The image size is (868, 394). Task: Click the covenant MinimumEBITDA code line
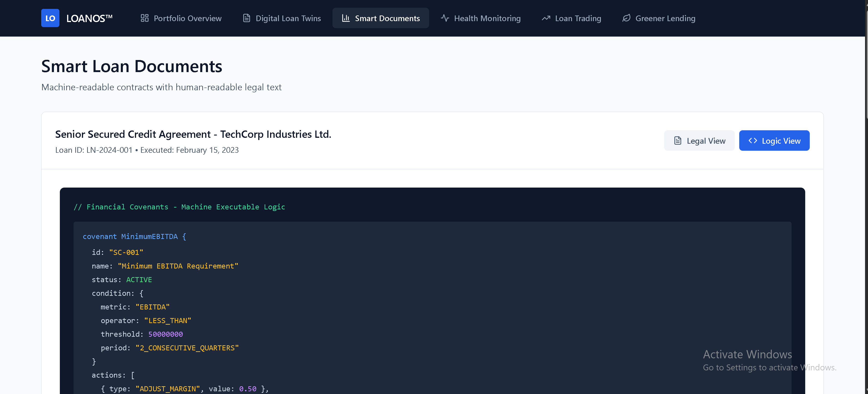(134, 237)
